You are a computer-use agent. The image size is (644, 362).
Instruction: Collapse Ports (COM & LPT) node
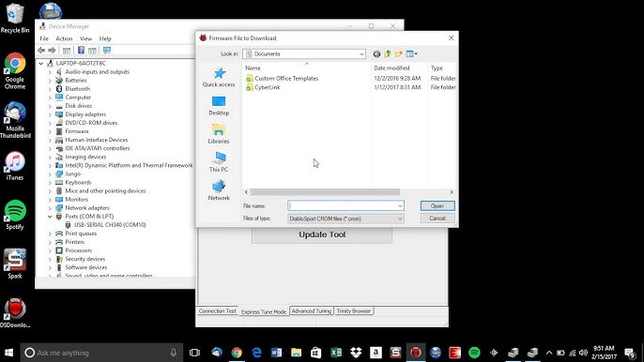coord(50,217)
